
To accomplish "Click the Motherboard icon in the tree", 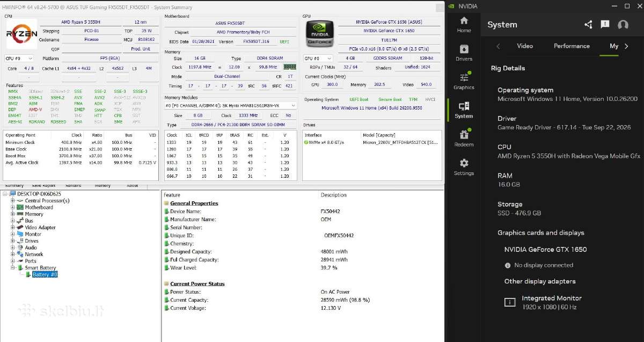I will tap(20, 207).
